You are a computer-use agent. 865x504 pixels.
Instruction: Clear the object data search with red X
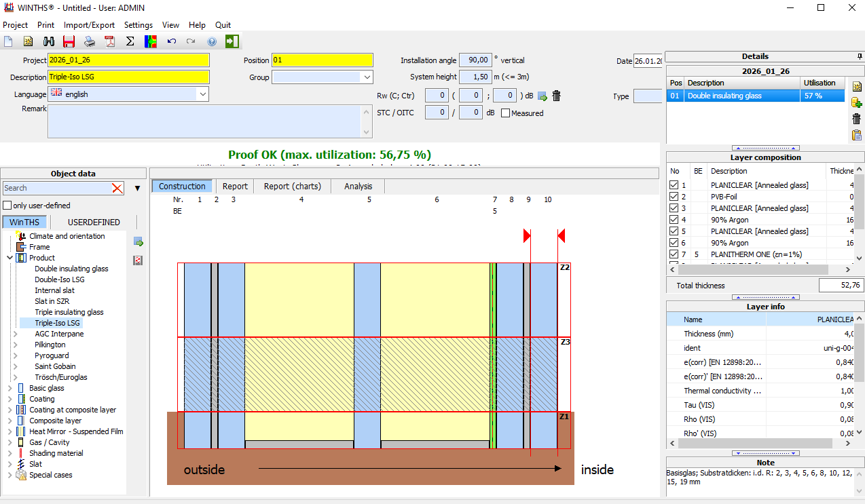tap(117, 188)
